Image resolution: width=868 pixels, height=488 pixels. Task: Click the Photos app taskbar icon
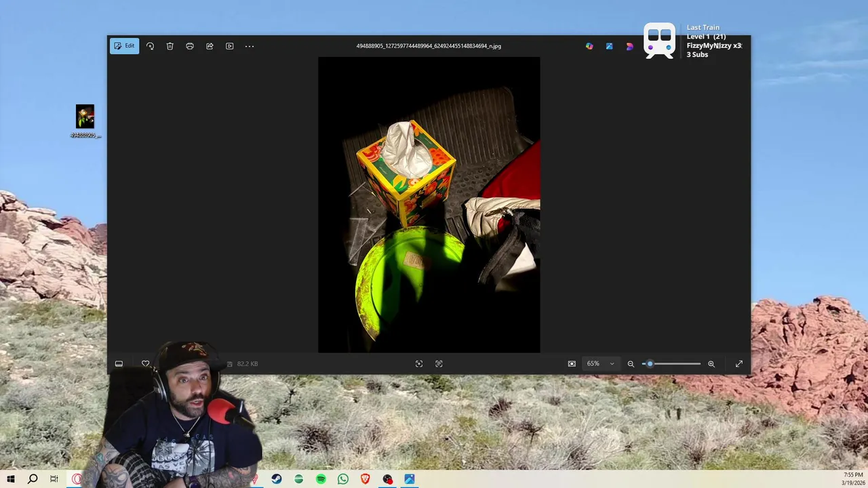[410, 479]
